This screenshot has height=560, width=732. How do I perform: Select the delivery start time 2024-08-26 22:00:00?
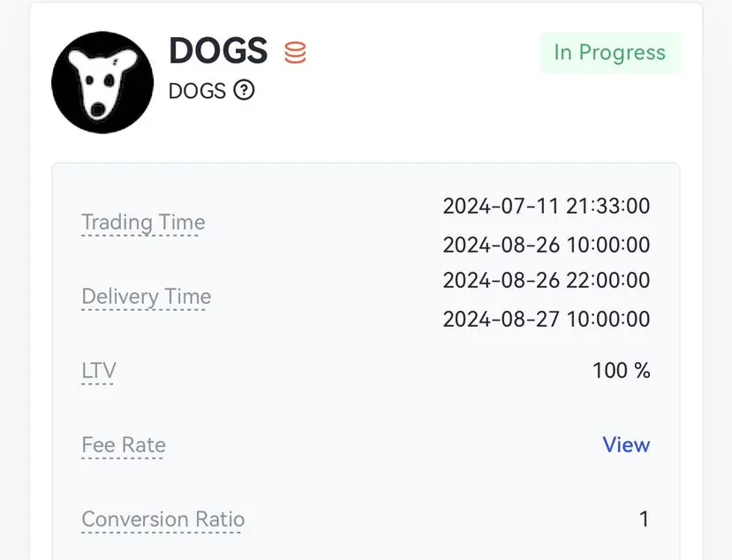click(547, 280)
